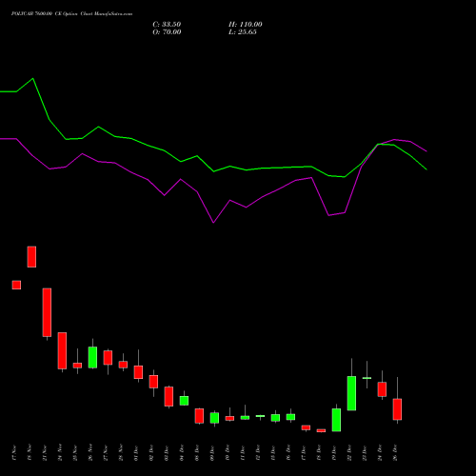Select the green candle for 26 Nov

pos(92,357)
